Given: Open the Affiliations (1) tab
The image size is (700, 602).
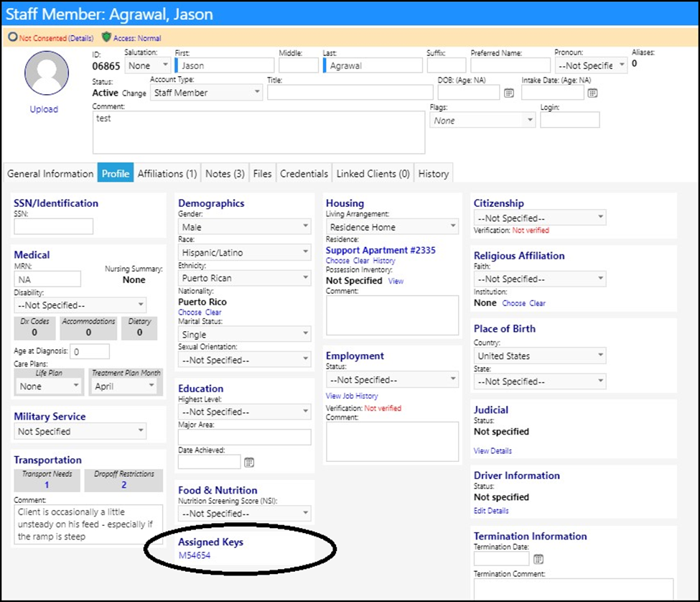Looking at the screenshot, I should pos(167,173).
